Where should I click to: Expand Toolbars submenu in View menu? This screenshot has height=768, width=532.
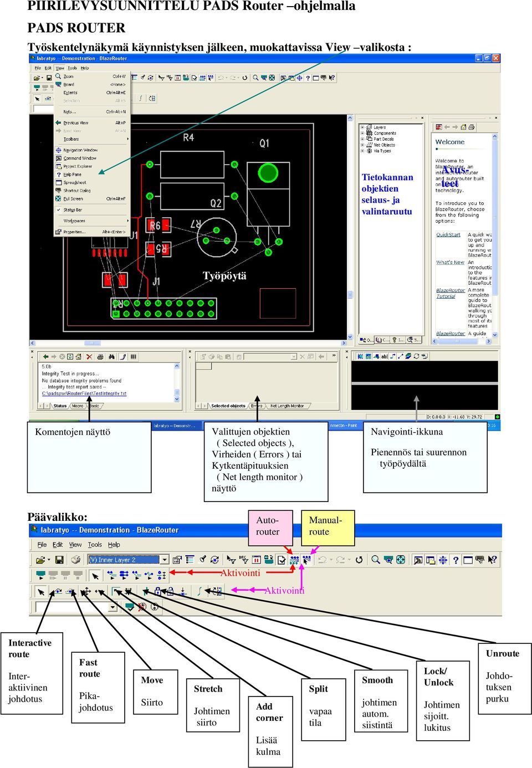click(91, 139)
